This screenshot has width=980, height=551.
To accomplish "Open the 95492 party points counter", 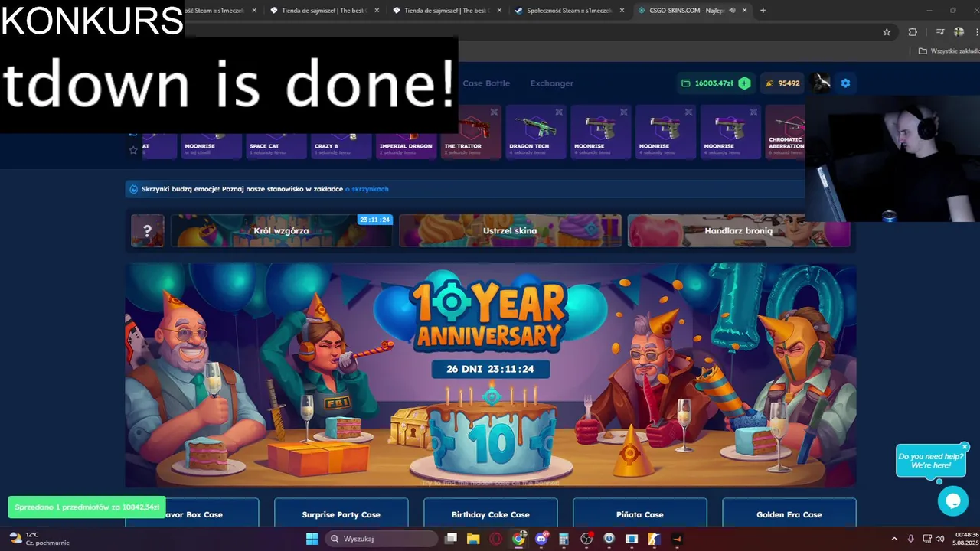I will tap(782, 83).
